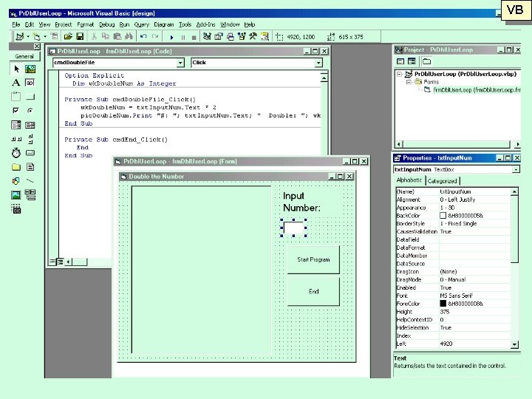
Task: Select the horizontal scrollbar tool in toolbox
Action: 16,139
